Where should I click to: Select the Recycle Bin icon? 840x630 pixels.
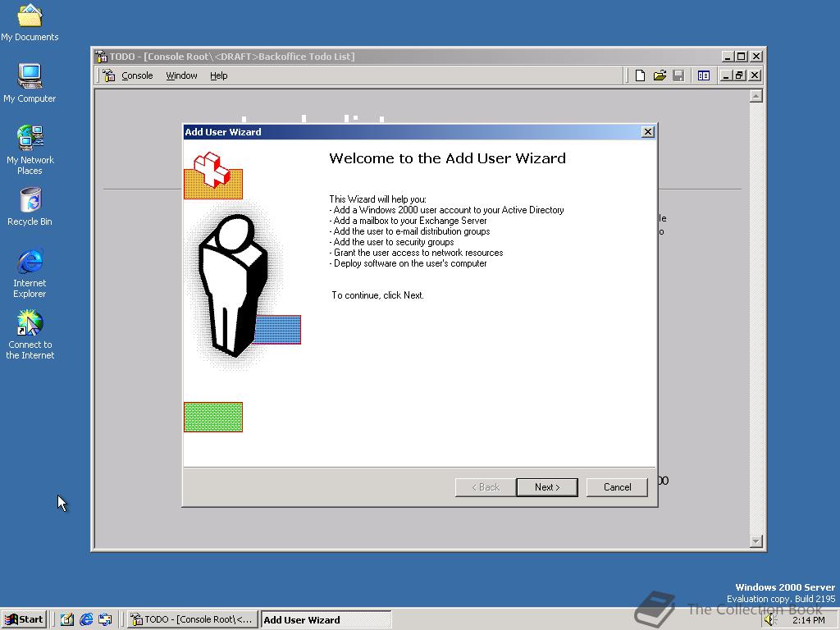[30, 206]
